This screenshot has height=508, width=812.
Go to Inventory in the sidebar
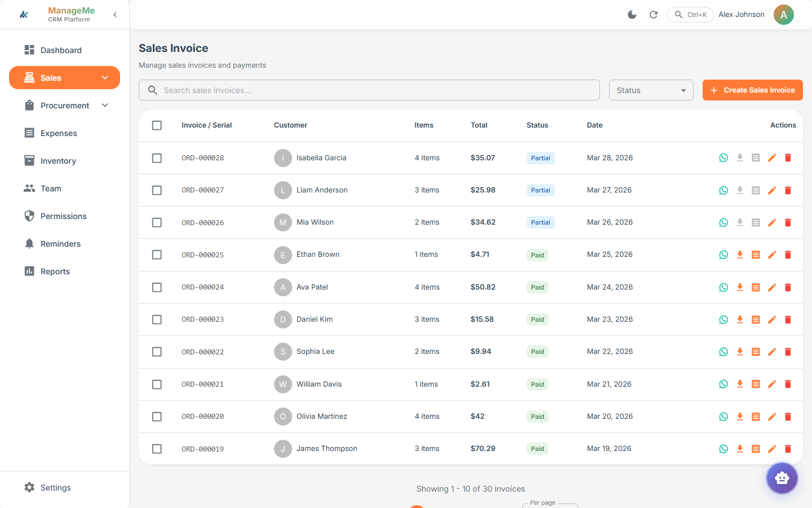pos(58,161)
